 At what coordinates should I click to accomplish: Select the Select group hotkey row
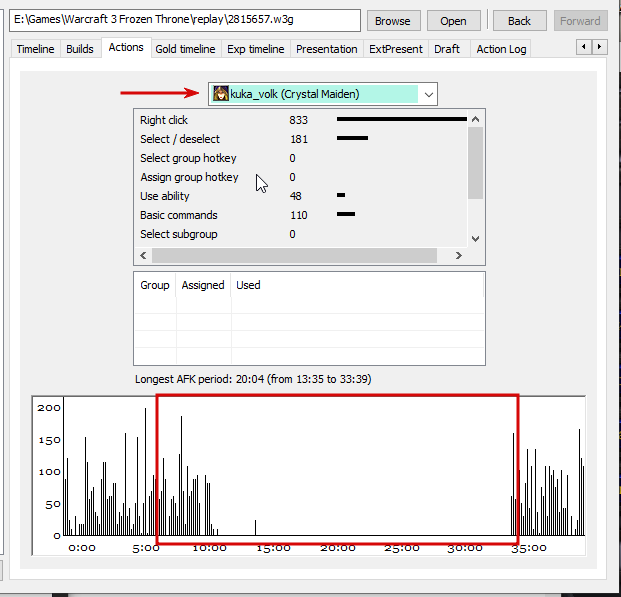click(301, 158)
